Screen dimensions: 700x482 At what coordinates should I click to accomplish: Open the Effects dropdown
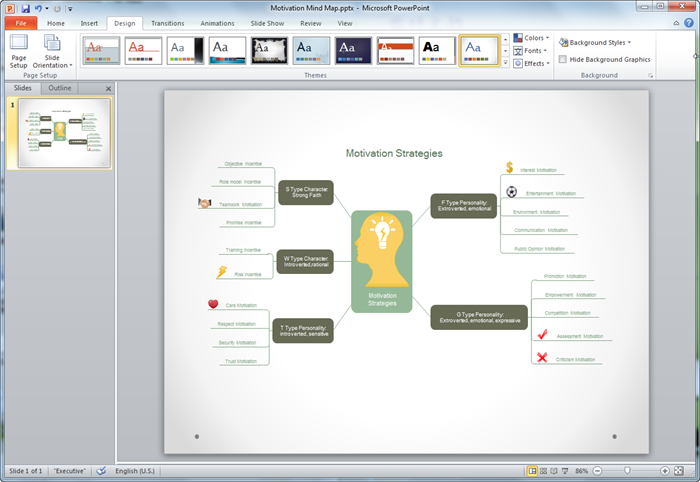533,63
